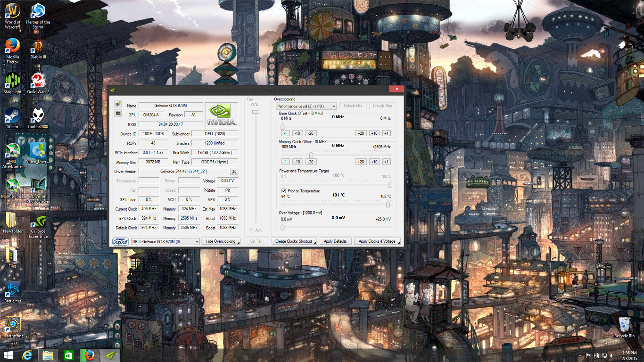Select the Diablo III desktop icon
The image size is (644, 362).
click(38, 49)
